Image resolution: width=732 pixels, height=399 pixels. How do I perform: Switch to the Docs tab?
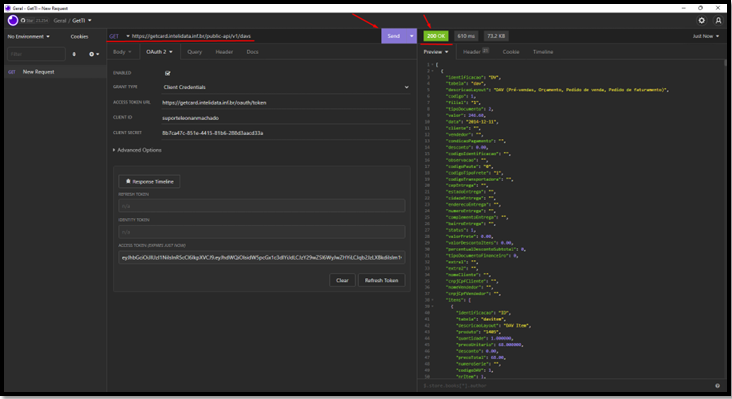(x=253, y=52)
